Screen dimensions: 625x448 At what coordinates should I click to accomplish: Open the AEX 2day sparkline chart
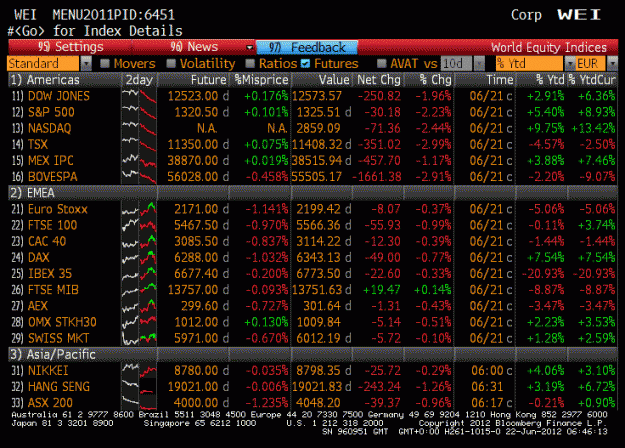pos(139,306)
